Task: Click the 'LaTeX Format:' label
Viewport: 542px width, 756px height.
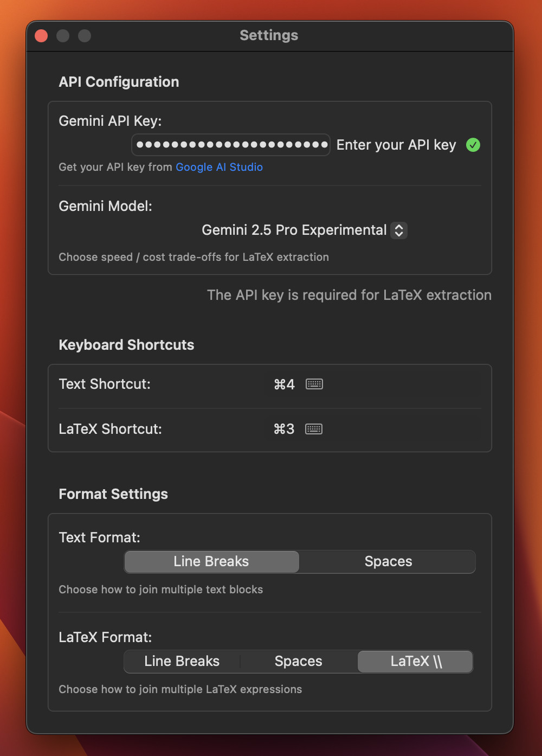Action: point(105,637)
